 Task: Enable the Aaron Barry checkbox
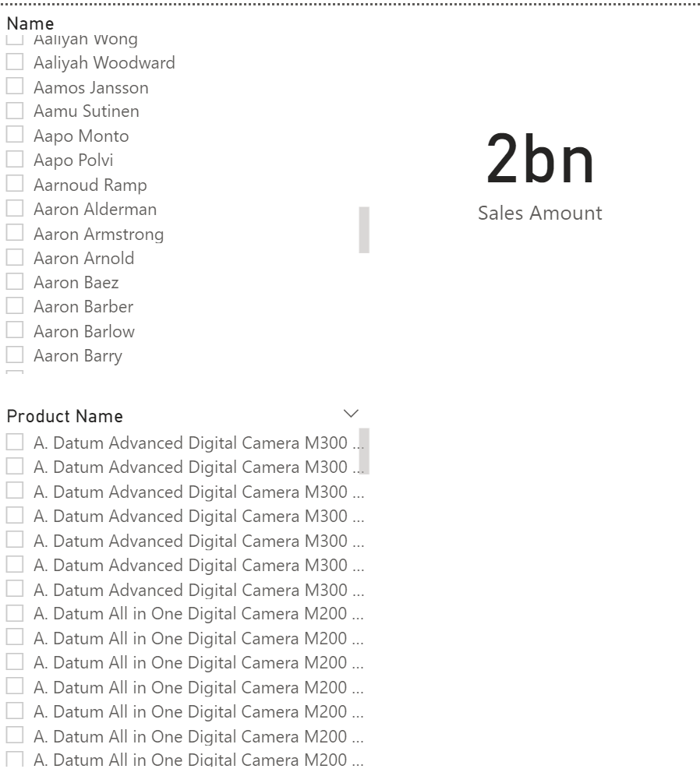15,355
